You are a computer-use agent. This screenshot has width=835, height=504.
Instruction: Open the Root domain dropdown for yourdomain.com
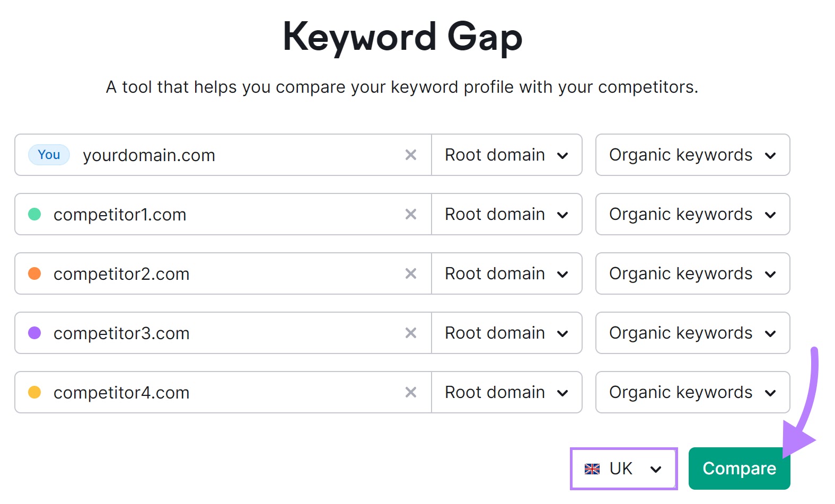[x=506, y=155]
